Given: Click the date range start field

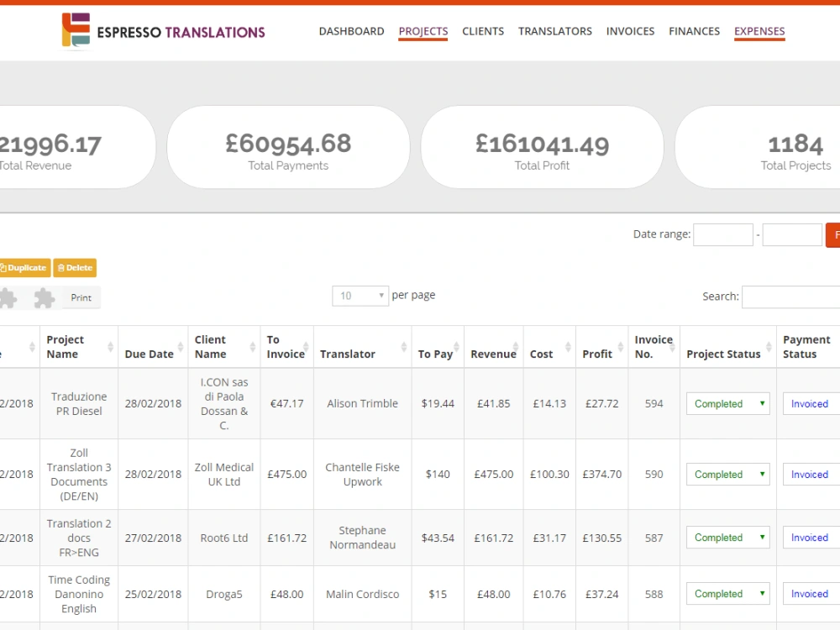Looking at the screenshot, I should click(723, 234).
